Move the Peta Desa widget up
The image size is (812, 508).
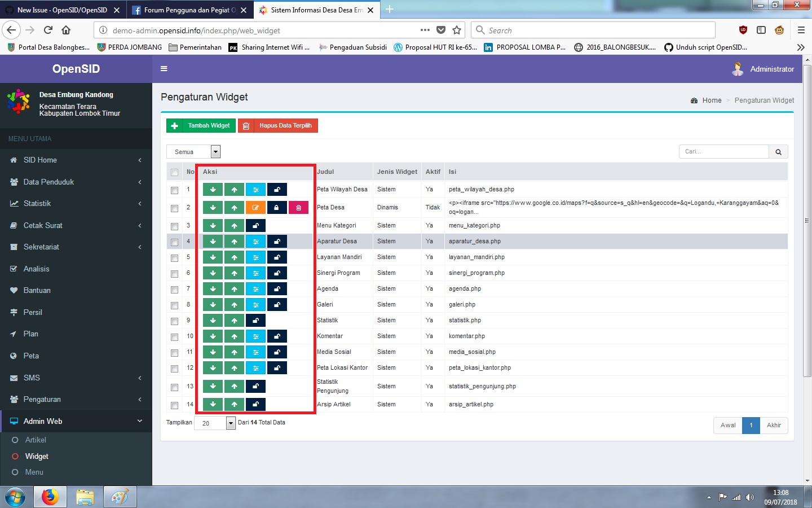coord(234,207)
